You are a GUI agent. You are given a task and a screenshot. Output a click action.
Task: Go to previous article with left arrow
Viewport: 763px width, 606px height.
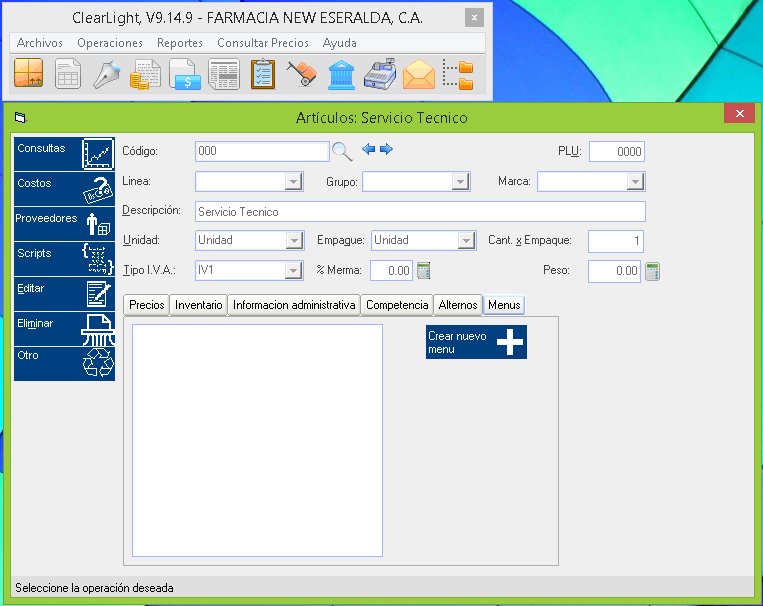(368, 150)
